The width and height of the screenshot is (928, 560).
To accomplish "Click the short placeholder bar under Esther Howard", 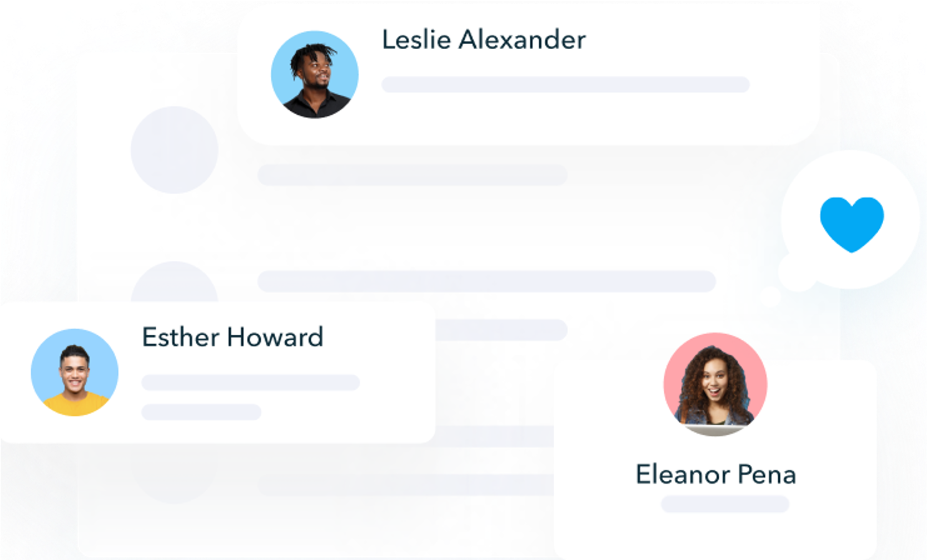I will 201,412.
